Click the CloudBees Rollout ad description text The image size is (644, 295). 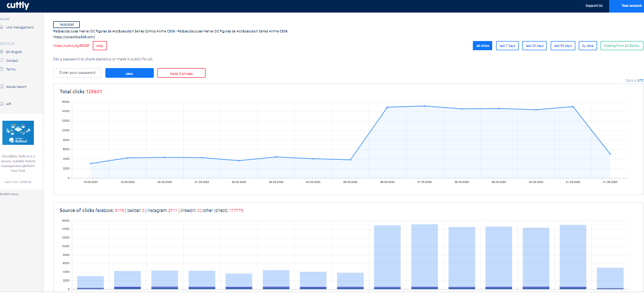coord(18,163)
